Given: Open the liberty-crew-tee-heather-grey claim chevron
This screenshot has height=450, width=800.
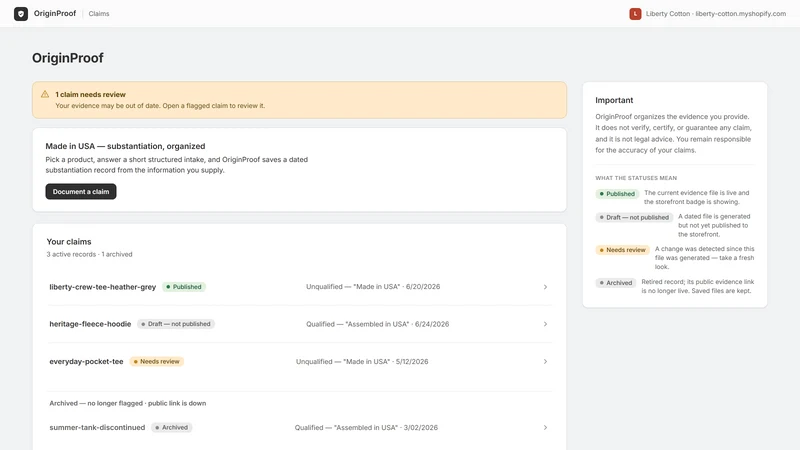Looking at the screenshot, I should pos(545,287).
